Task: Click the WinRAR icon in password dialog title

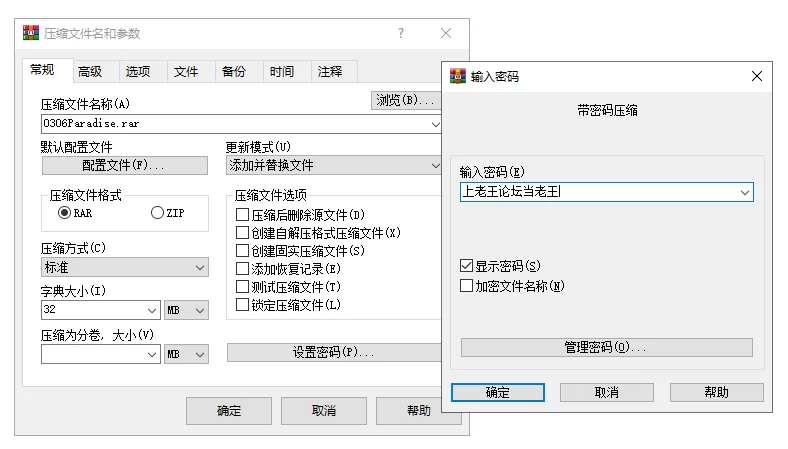Action: (457, 76)
